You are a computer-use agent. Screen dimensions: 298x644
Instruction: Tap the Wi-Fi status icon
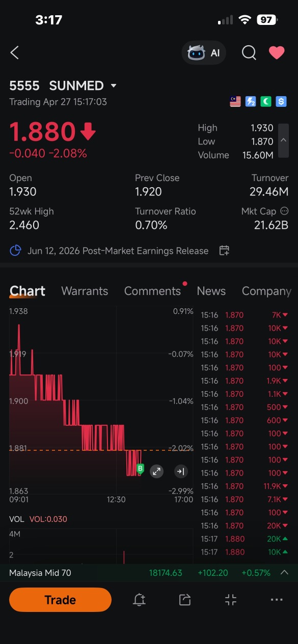click(245, 20)
